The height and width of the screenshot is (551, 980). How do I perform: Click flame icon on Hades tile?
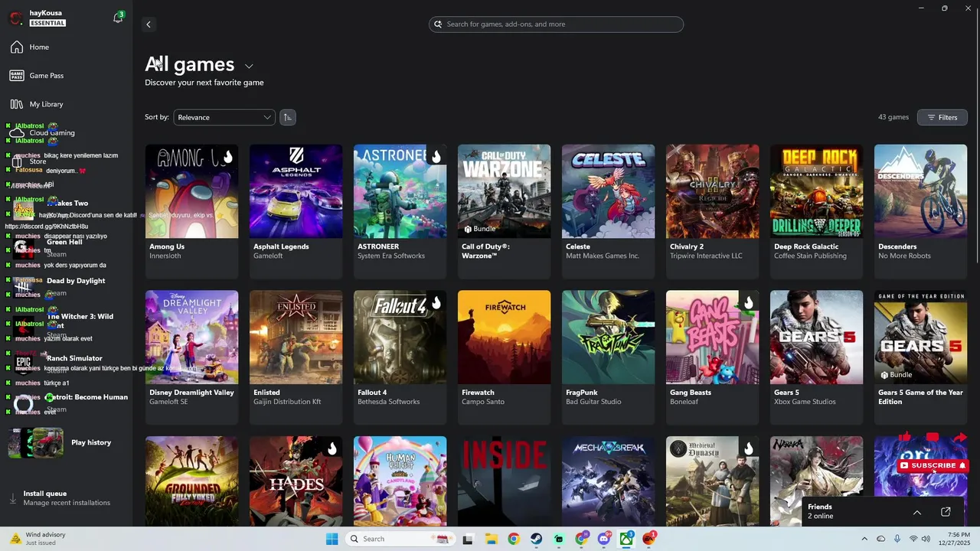(332, 449)
